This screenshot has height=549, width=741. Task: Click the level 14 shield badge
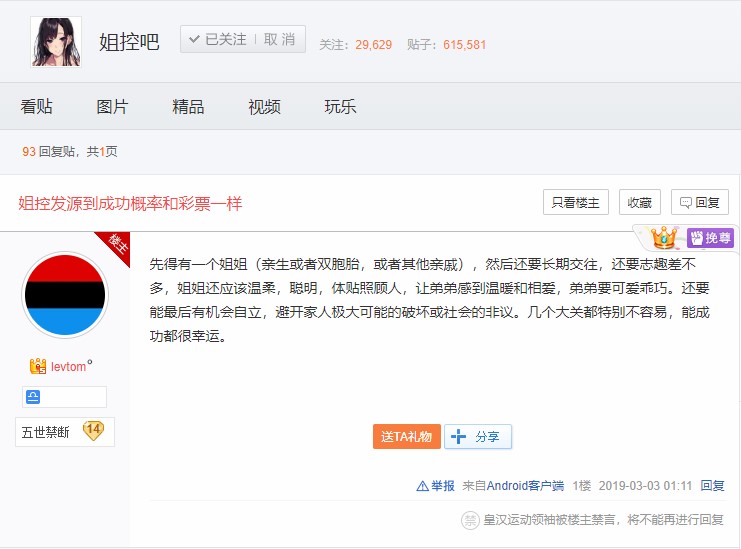(x=93, y=430)
